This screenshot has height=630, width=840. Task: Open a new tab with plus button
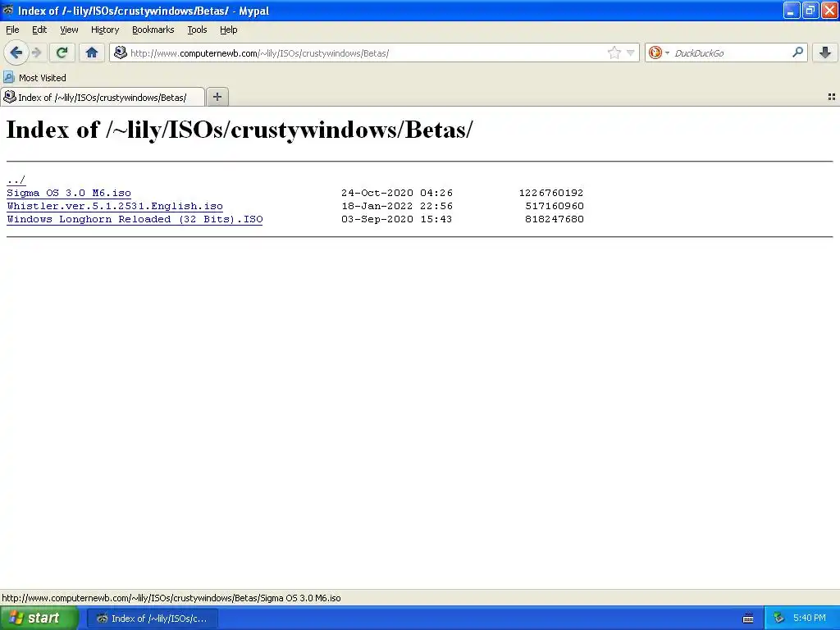(217, 97)
